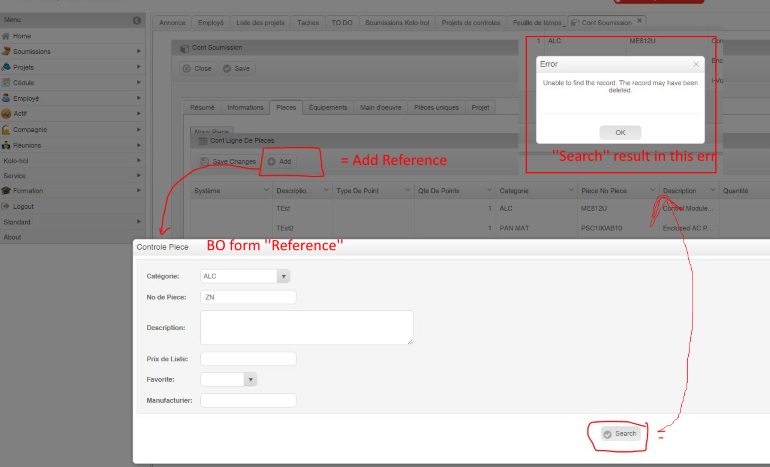Switch to the Feuille de temps tab
This screenshot has width=770, height=467.
point(537,23)
